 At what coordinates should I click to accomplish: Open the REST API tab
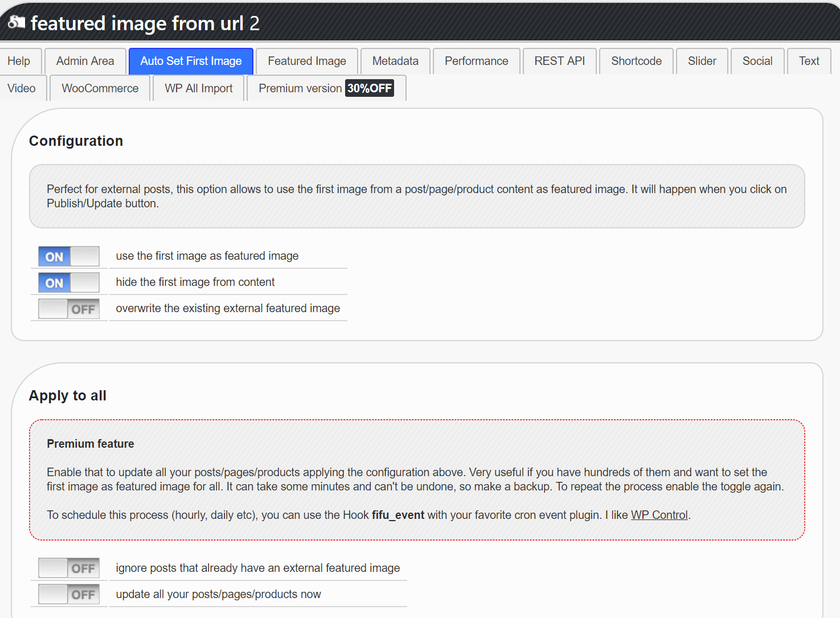tap(559, 61)
